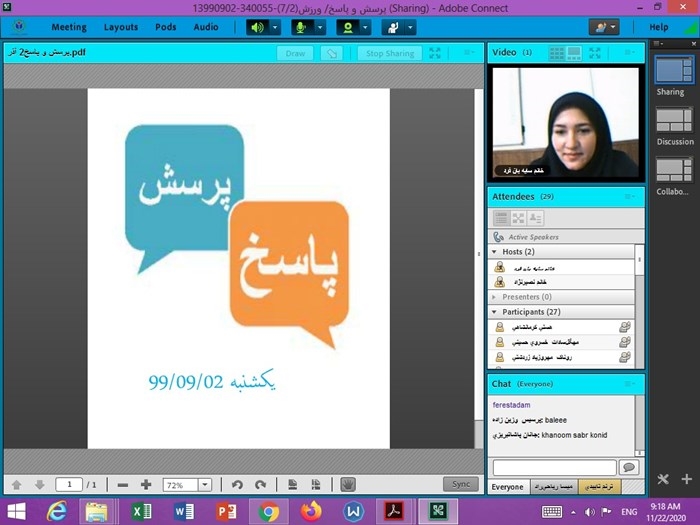Switch to attendee status view icon
700x525 pixels.
point(535,217)
